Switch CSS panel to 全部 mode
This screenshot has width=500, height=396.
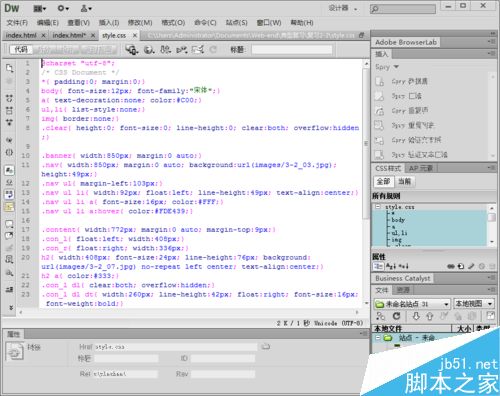point(383,181)
